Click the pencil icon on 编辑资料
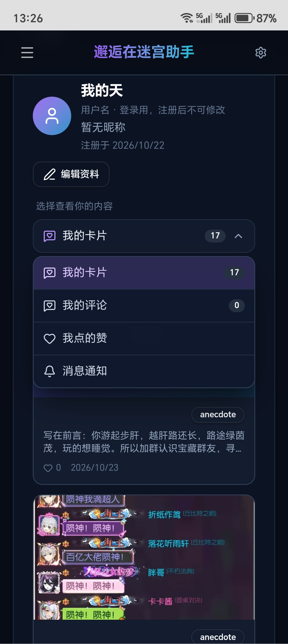This screenshot has height=644, width=288. tap(50, 174)
